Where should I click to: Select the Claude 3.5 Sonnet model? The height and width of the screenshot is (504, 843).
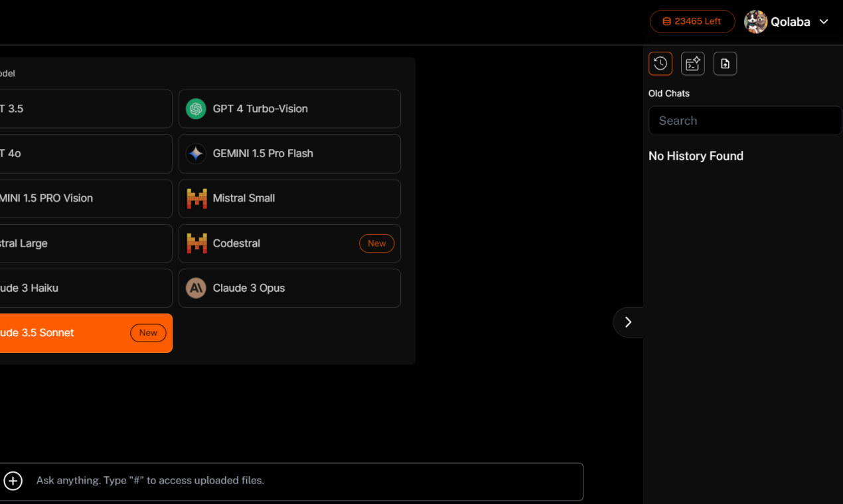tap(85, 333)
